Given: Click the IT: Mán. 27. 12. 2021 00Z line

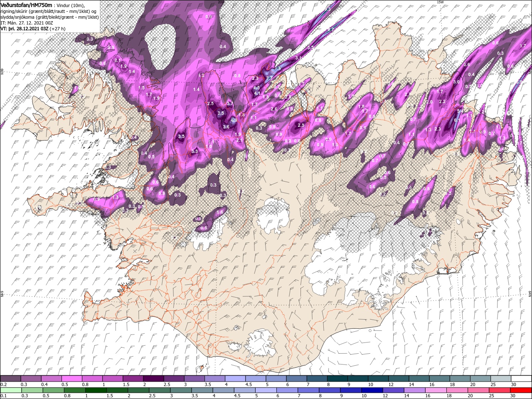Looking at the screenshot, I should click(x=27, y=22).
